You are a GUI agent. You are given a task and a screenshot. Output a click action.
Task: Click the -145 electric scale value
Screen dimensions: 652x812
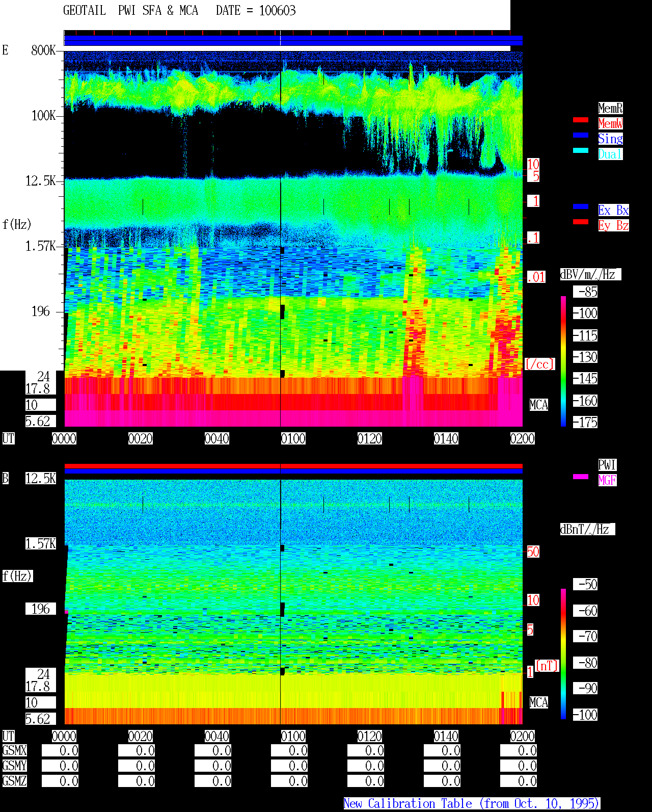(x=585, y=379)
